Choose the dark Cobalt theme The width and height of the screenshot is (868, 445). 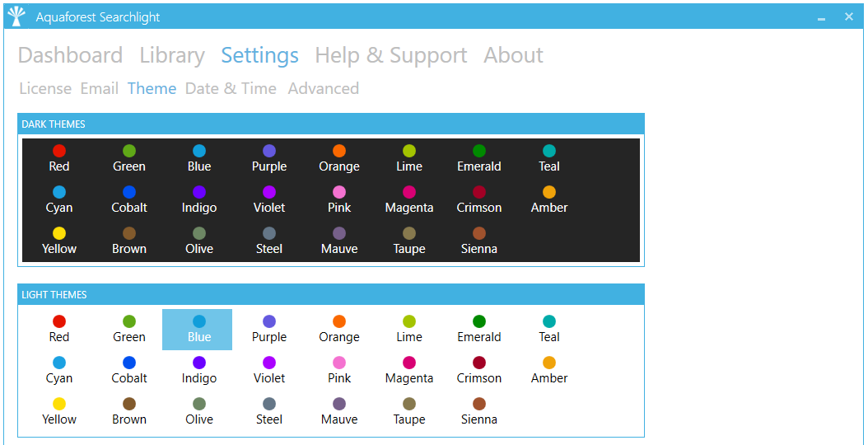pyautogui.click(x=129, y=199)
